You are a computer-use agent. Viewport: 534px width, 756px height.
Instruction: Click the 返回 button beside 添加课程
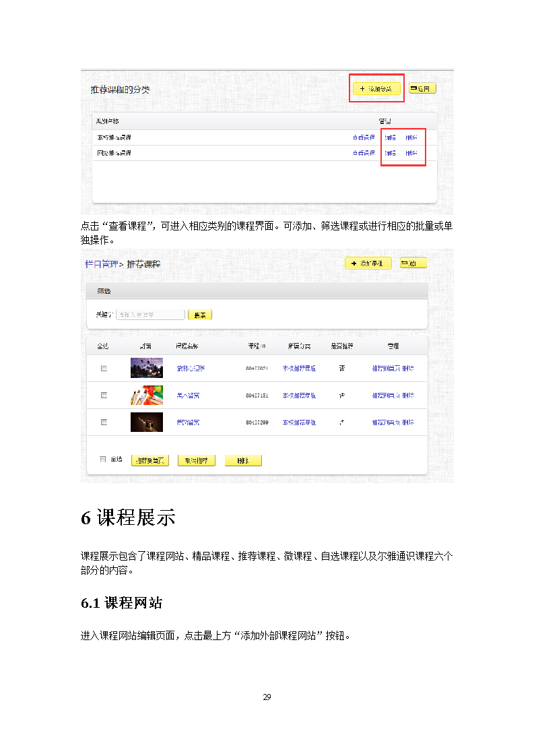click(x=413, y=263)
